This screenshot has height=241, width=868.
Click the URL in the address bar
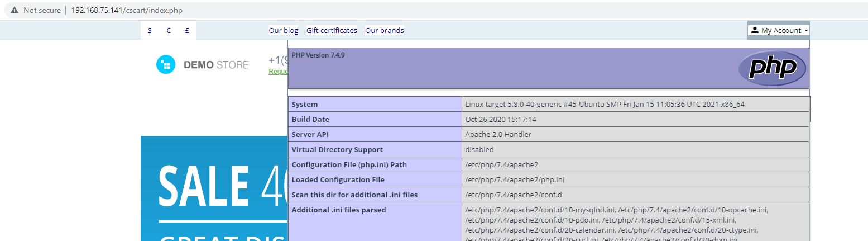pyautogui.click(x=127, y=10)
